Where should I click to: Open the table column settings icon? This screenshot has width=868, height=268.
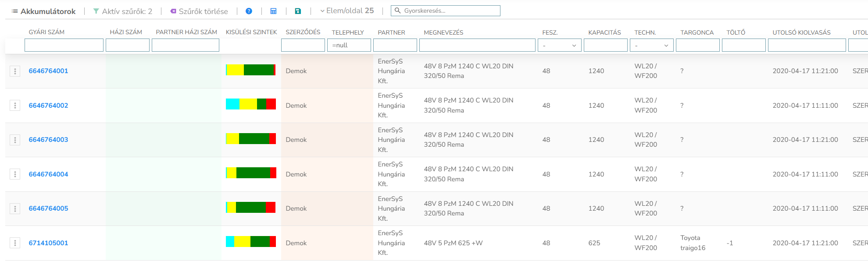coord(273,11)
